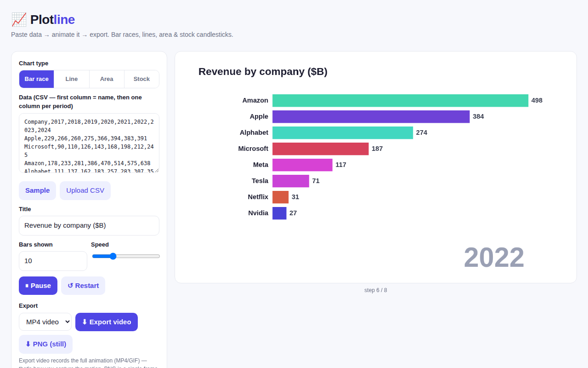Click the 'Chart type' section label
Viewport: 588px width, 368px height.
[x=34, y=63]
